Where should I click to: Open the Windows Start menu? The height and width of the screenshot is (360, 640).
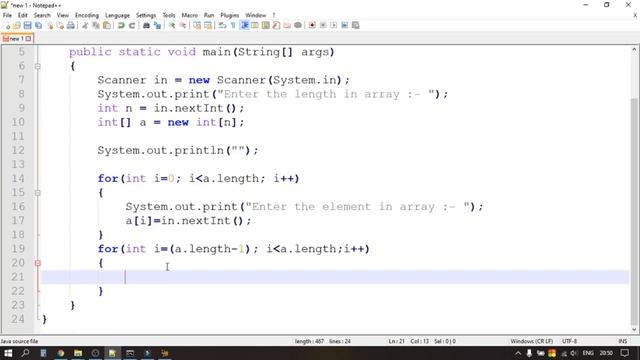(x=8, y=353)
